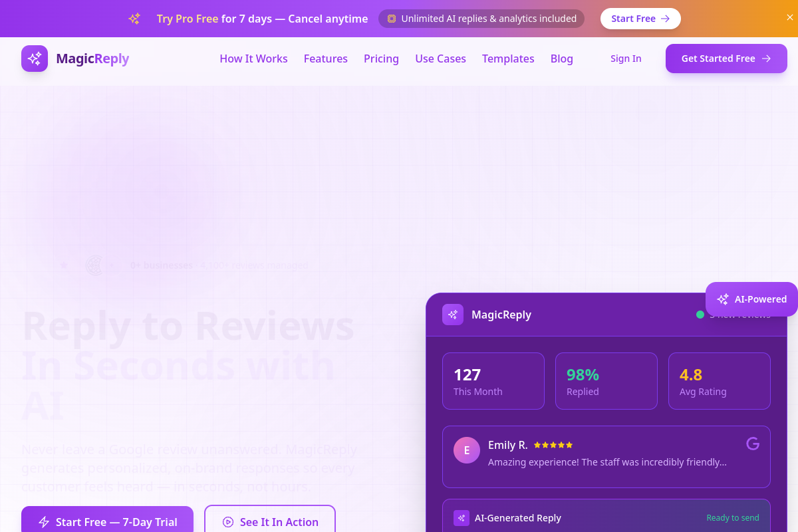Click the Ready to send status label
This screenshot has width=798, height=532.
tap(733, 518)
